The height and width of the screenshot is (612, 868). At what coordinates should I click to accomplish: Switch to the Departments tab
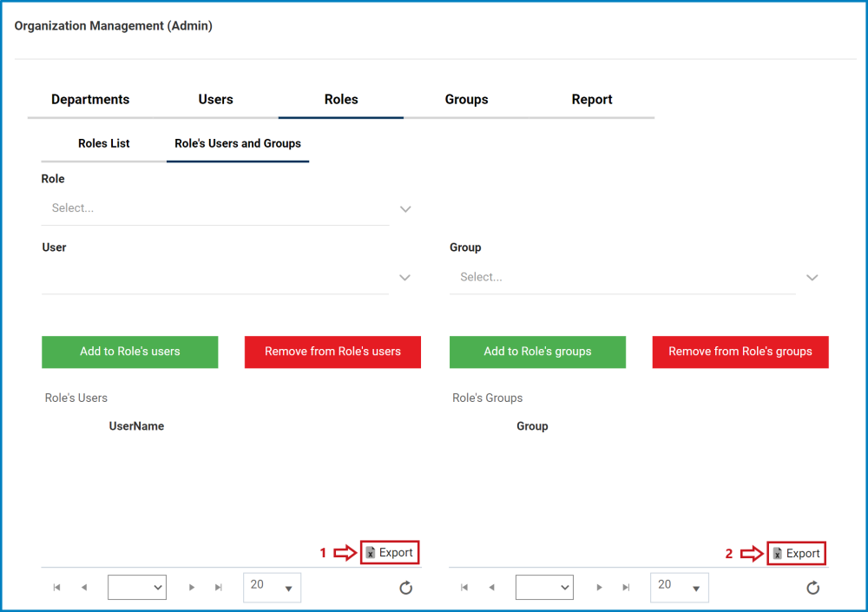(x=90, y=100)
